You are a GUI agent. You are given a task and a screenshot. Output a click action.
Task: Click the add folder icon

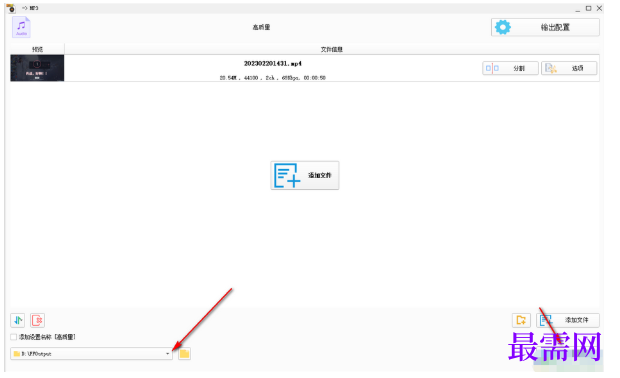[521, 320]
